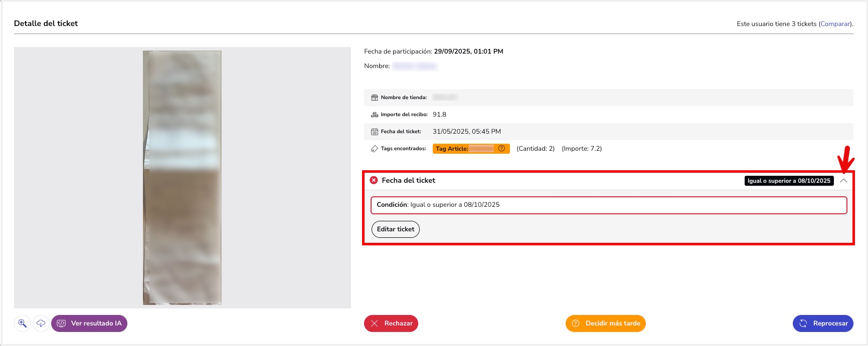Click the tag icon beside Tags encontrados
This screenshot has height=346, width=868.
(375, 149)
